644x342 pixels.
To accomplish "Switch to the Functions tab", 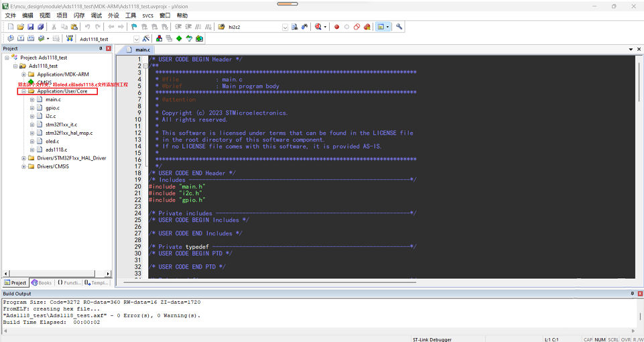I will (x=68, y=283).
